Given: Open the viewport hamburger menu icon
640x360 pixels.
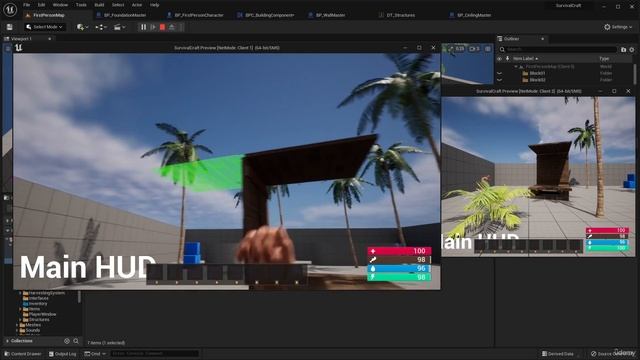Looking at the screenshot, I should point(8,48).
